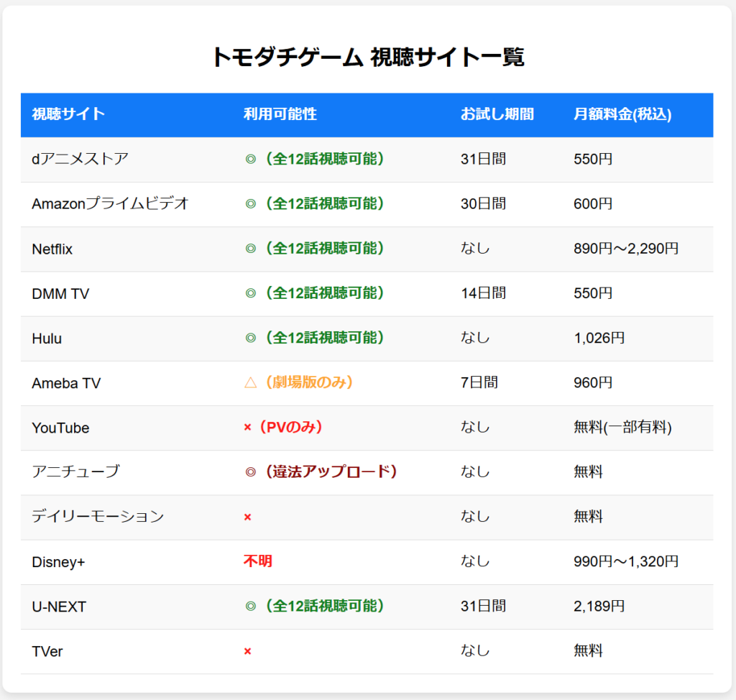Click the 無料(一部有料) price for YouTube
Viewport: 736px width, 700px height.
click(623, 427)
